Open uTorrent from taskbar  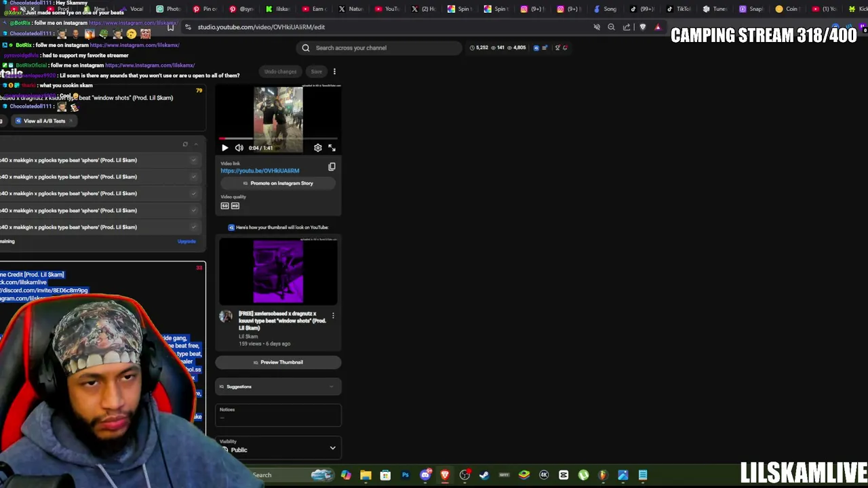coord(583,475)
